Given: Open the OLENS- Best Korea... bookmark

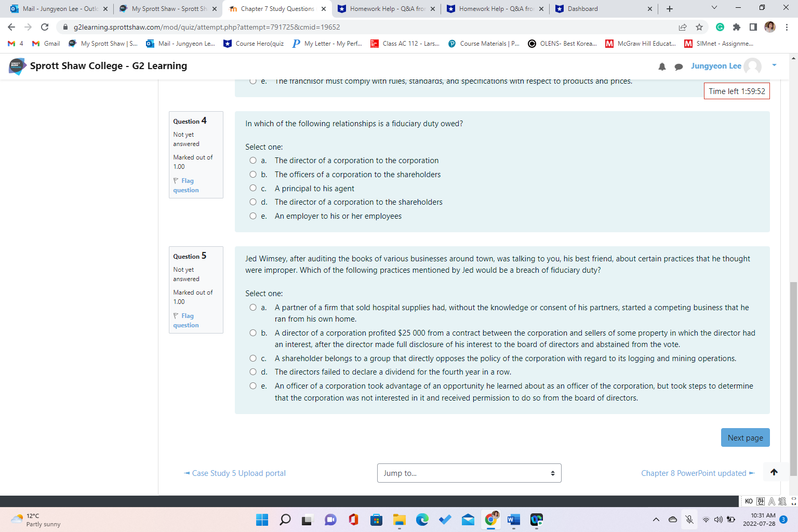Looking at the screenshot, I should tap(563, 44).
